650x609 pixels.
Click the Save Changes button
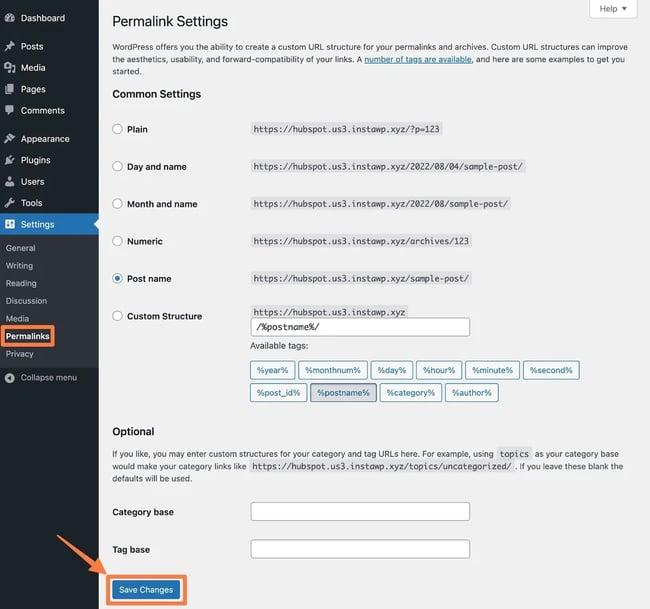click(146, 590)
